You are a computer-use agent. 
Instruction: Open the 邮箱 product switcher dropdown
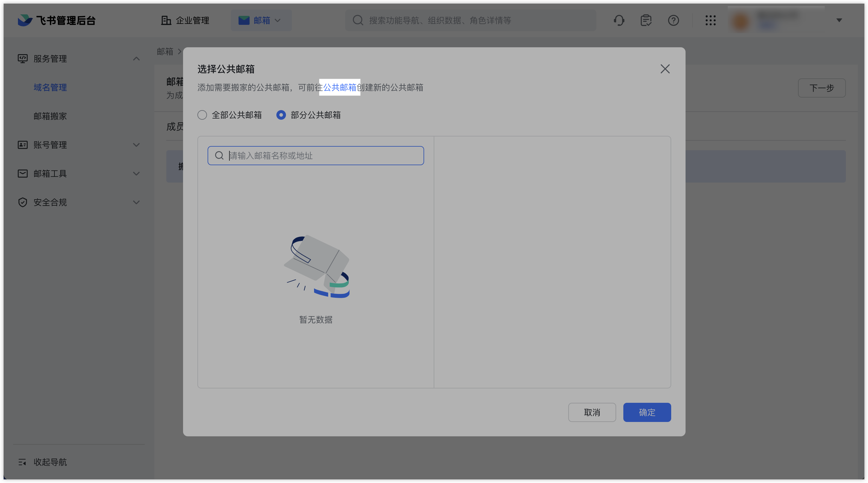(261, 20)
